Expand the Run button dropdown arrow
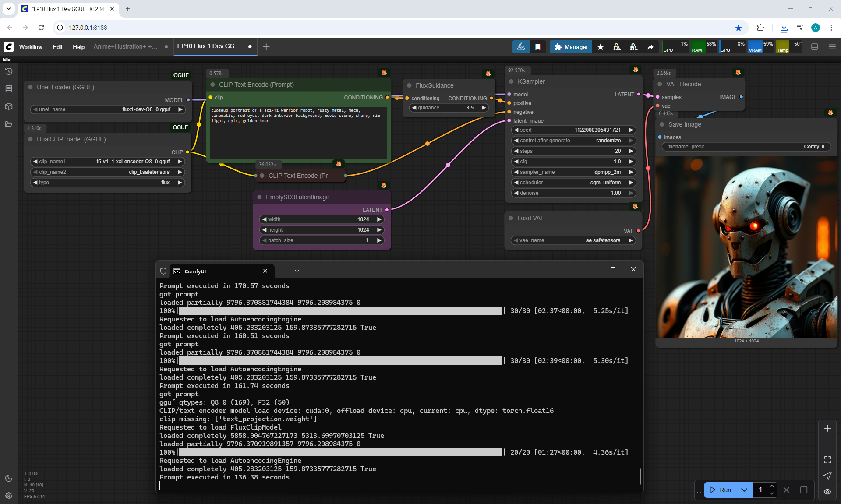This screenshot has height=504, width=841. tap(744, 490)
